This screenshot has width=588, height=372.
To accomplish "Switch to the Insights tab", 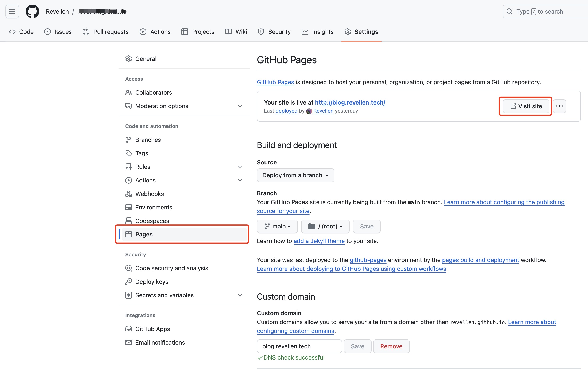I will [x=317, y=31].
